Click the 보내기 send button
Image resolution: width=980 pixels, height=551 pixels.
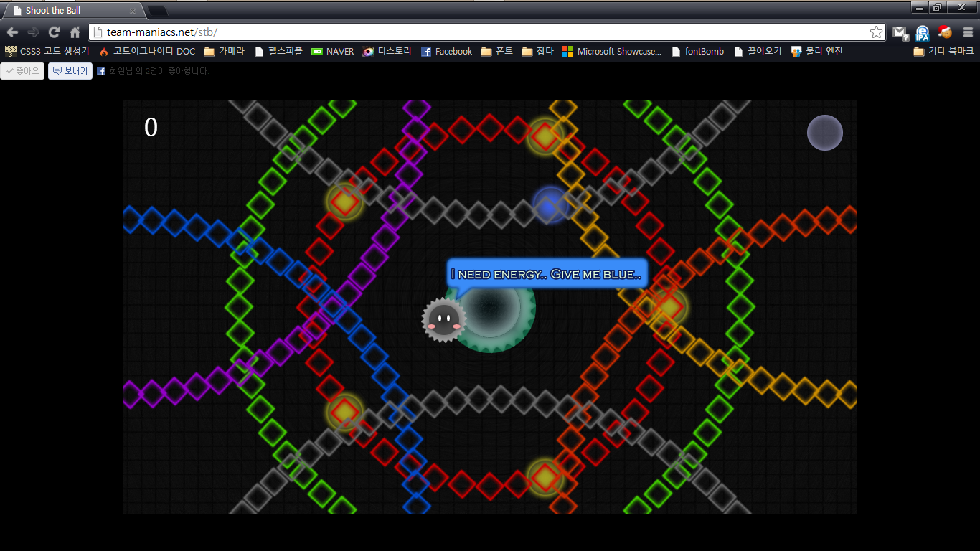tap(70, 71)
